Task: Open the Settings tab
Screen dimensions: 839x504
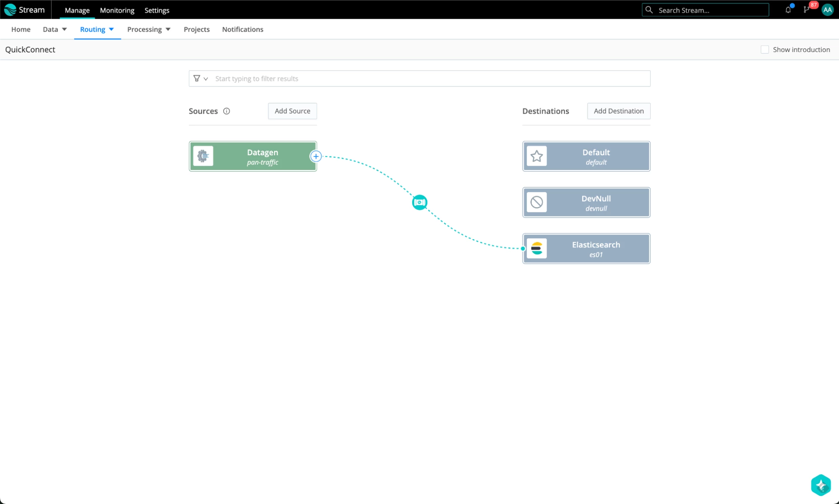Action: click(x=157, y=10)
